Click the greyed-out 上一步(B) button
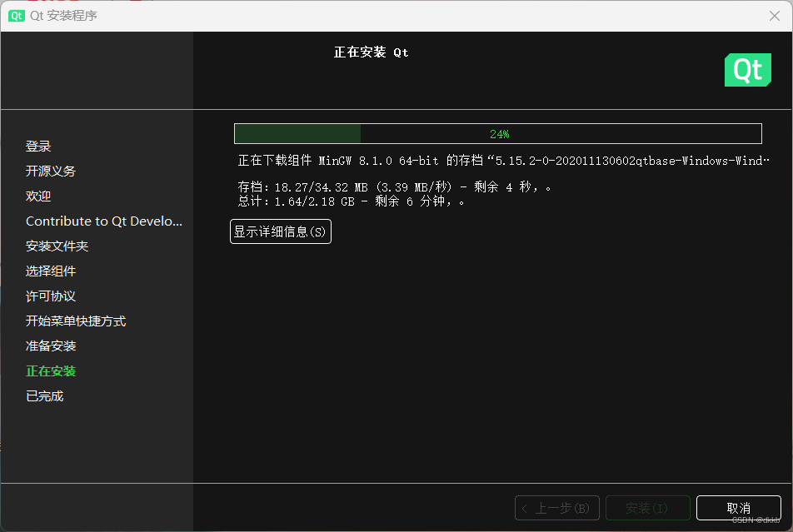 coord(556,508)
